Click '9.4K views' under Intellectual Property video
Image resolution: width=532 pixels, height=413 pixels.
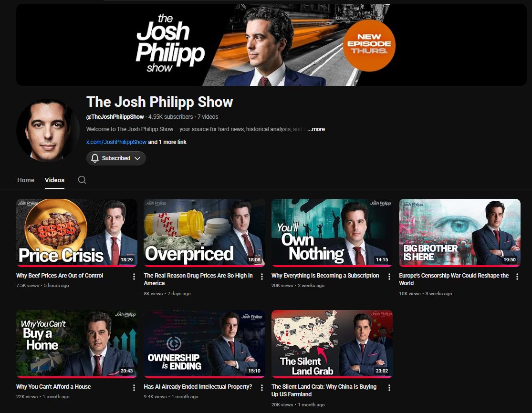[x=156, y=397]
